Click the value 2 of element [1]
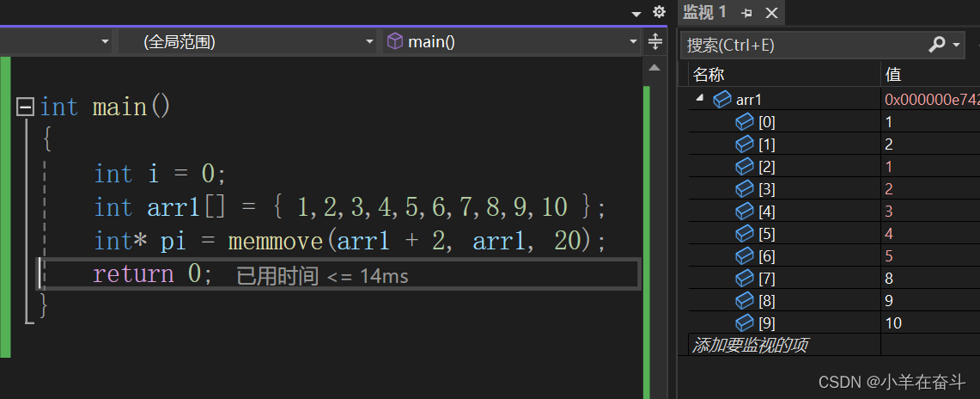This screenshot has height=399, width=980. (x=889, y=144)
